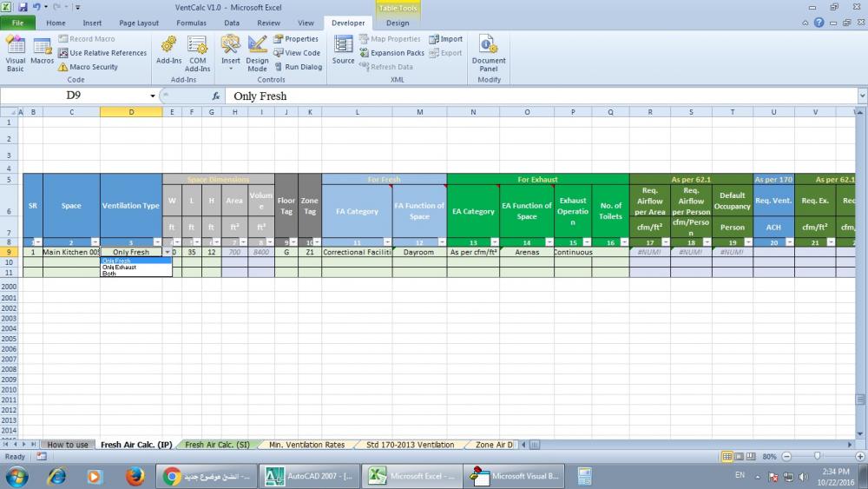The image size is (868, 489).
Task: Zoom in with plus button
Action: 859,456
